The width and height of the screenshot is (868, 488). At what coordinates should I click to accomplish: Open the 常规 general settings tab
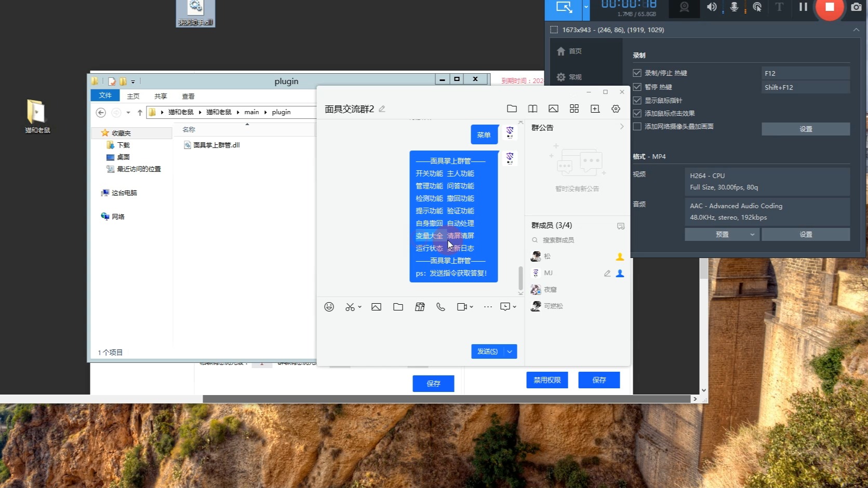[x=569, y=77]
